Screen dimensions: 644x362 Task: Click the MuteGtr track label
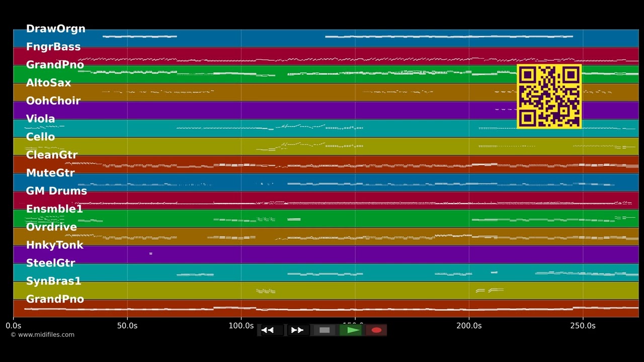click(50, 173)
